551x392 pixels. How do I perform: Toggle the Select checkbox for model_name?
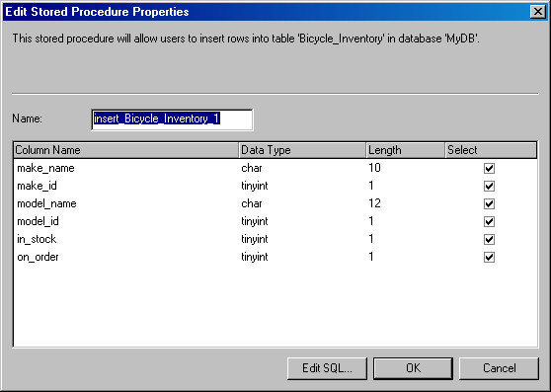point(489,203)
